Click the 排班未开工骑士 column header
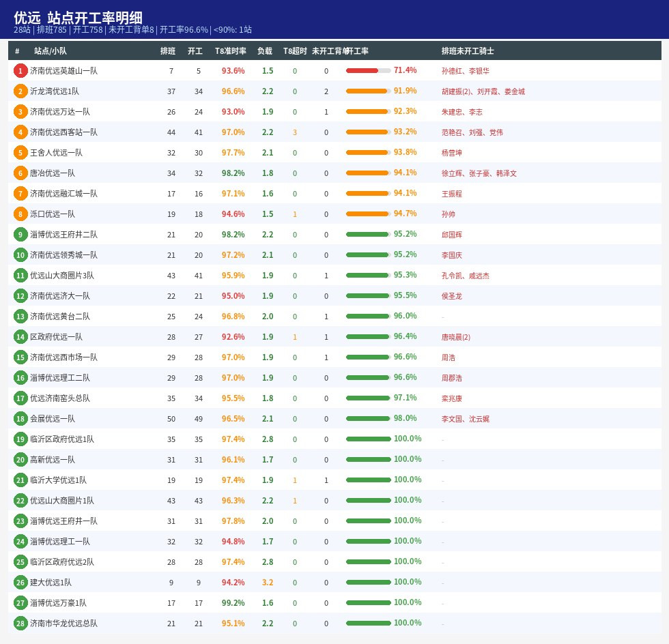 click(x=468, y=51)
